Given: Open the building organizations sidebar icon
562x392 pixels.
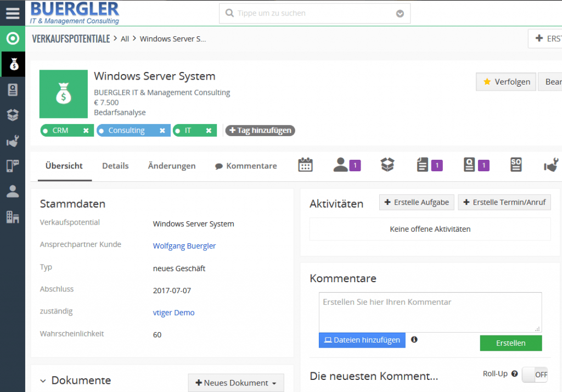Looking at the screenshot, I should (13, 217).
